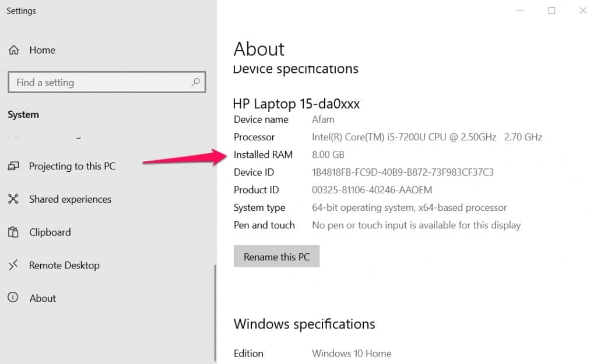Click the Device ID label

click(x=254, y=172)
